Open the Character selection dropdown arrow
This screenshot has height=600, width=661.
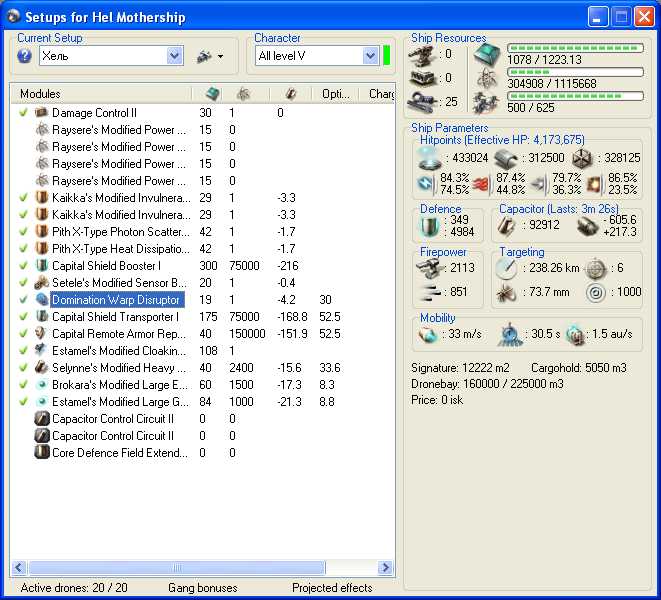[370, 56]
